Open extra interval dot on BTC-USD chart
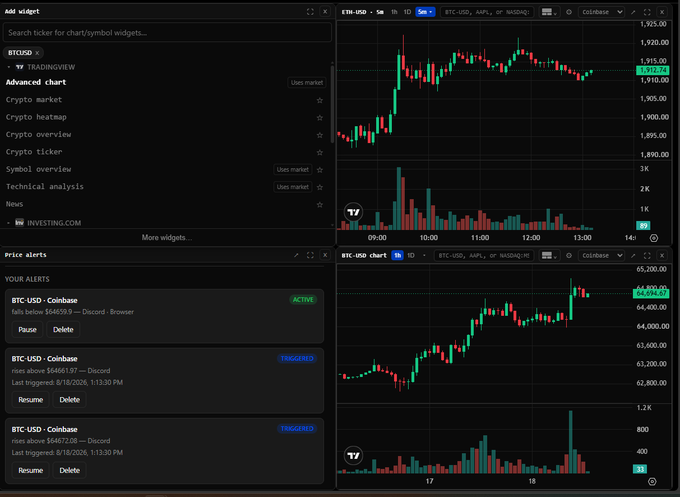The width and height of the screenshot is (680, 497). click(424, 255)
